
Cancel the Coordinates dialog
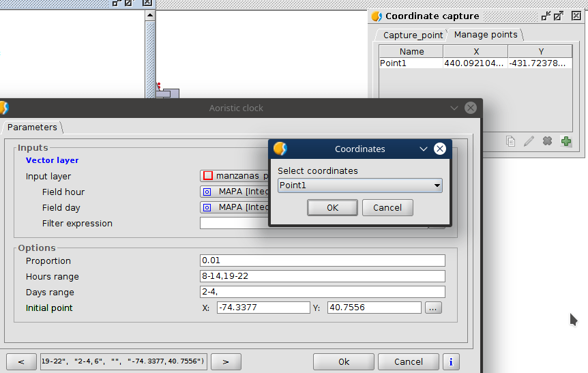coord(387,207)
